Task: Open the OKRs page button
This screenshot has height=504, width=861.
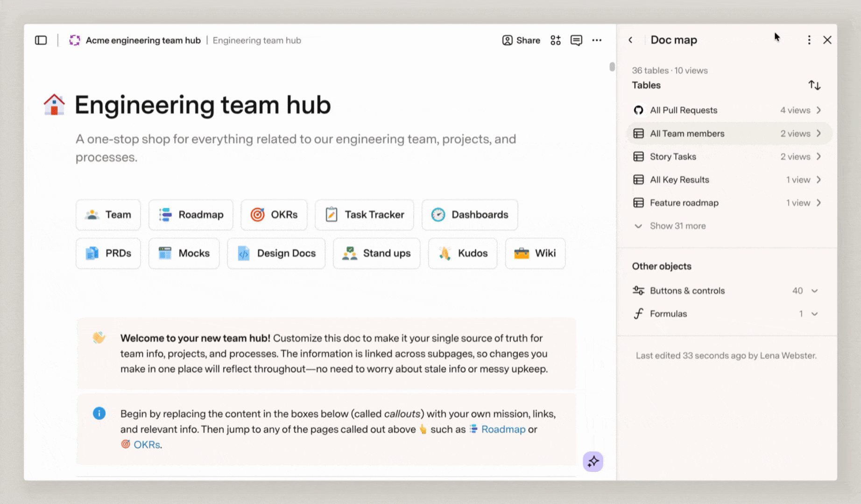Action: [x=274, y=215]
